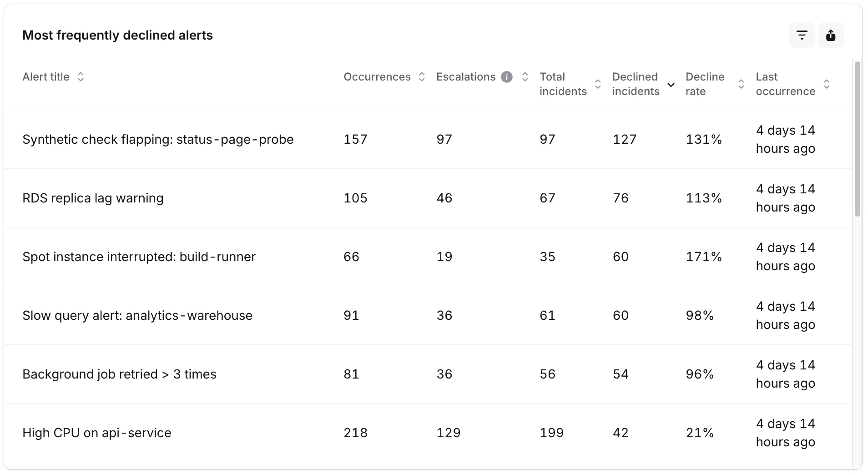
Task: Click declined incidents value 76
Action: [x=621, y=198]
